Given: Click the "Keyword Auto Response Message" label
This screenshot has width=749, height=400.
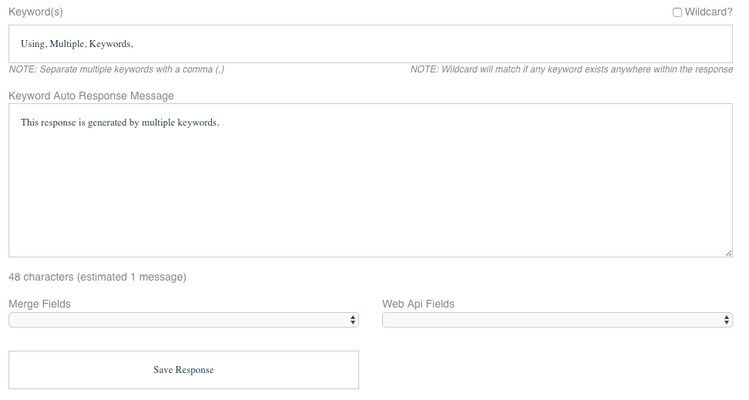Looking at the screenshot, I should click(91, 96).
